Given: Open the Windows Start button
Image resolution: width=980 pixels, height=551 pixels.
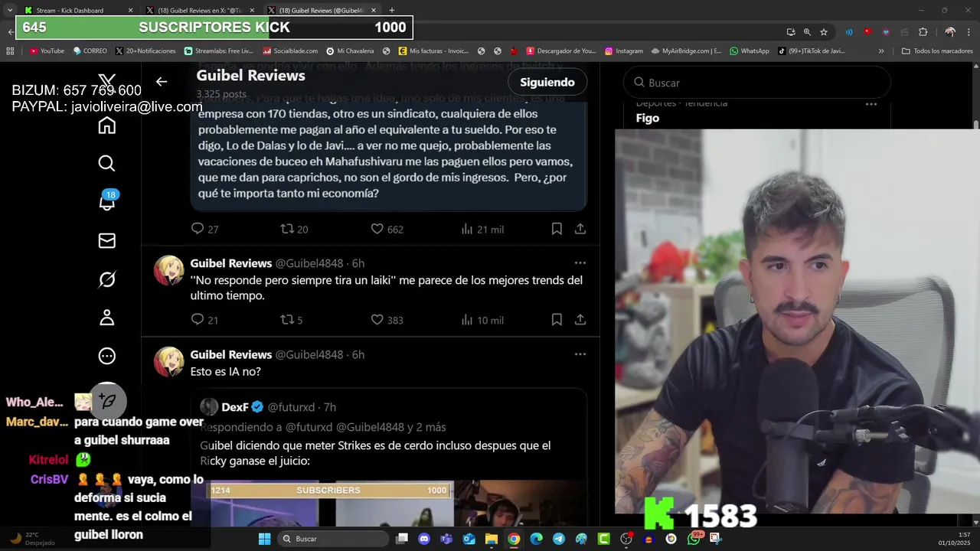Looking at the screenshot, I should [264, 539].
